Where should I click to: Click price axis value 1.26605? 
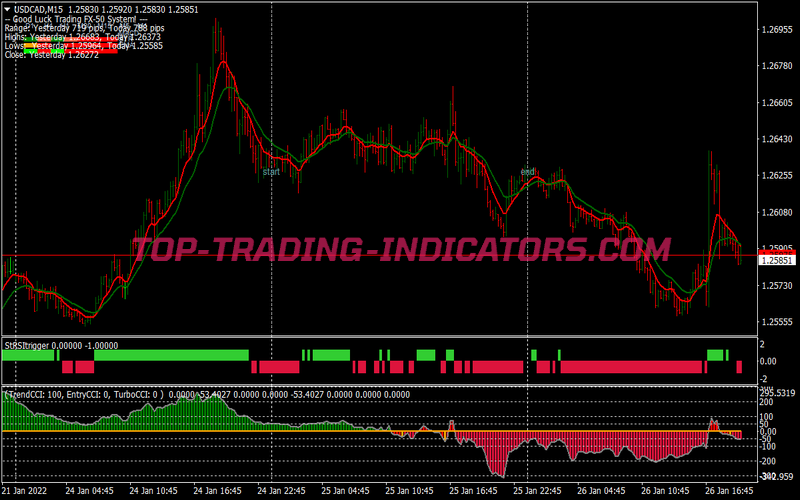click(777, 103)
